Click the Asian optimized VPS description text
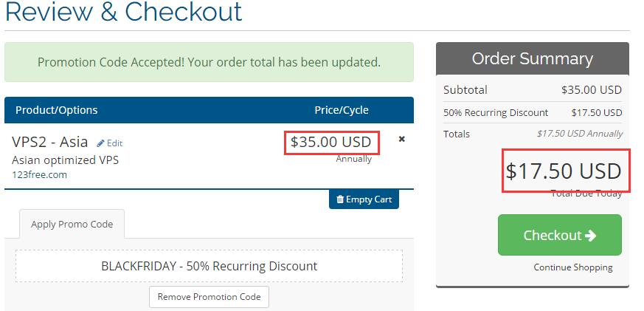 click(66, 160)
